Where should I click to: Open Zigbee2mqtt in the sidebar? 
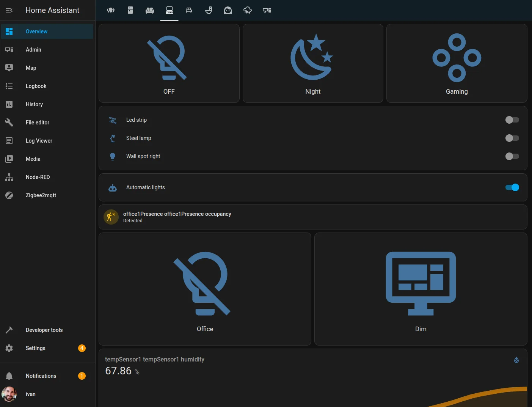click(41, 195)
